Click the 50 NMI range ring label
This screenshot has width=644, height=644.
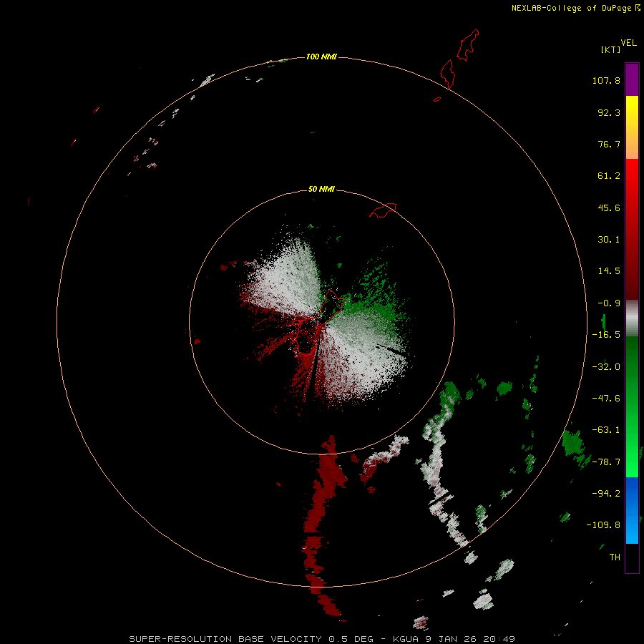coord(321,189)
